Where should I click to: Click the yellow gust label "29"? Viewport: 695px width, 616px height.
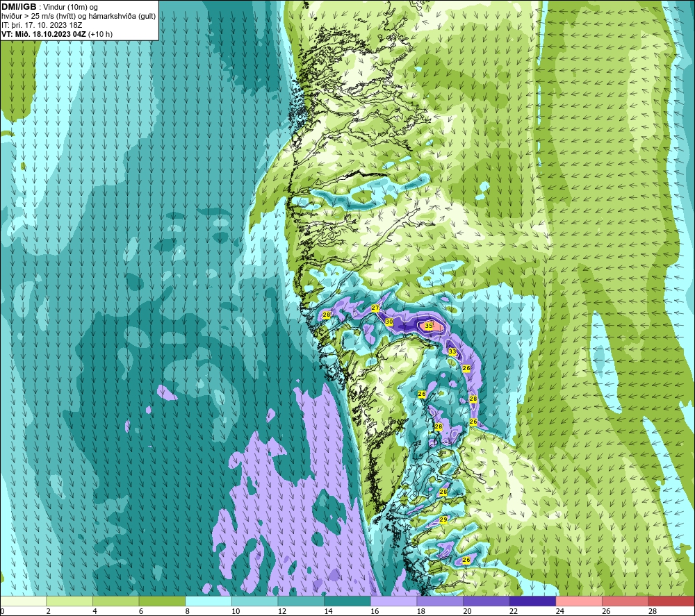tap(443, 519)
